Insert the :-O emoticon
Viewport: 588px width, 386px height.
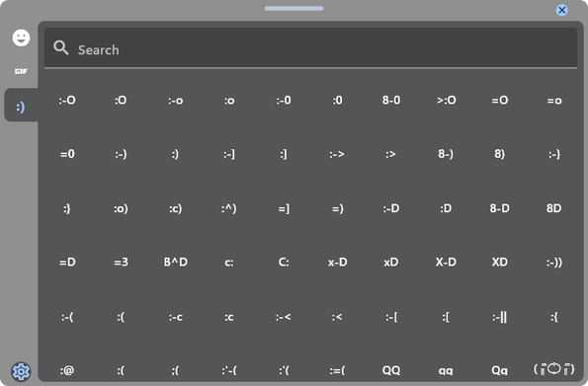point(67,101)
